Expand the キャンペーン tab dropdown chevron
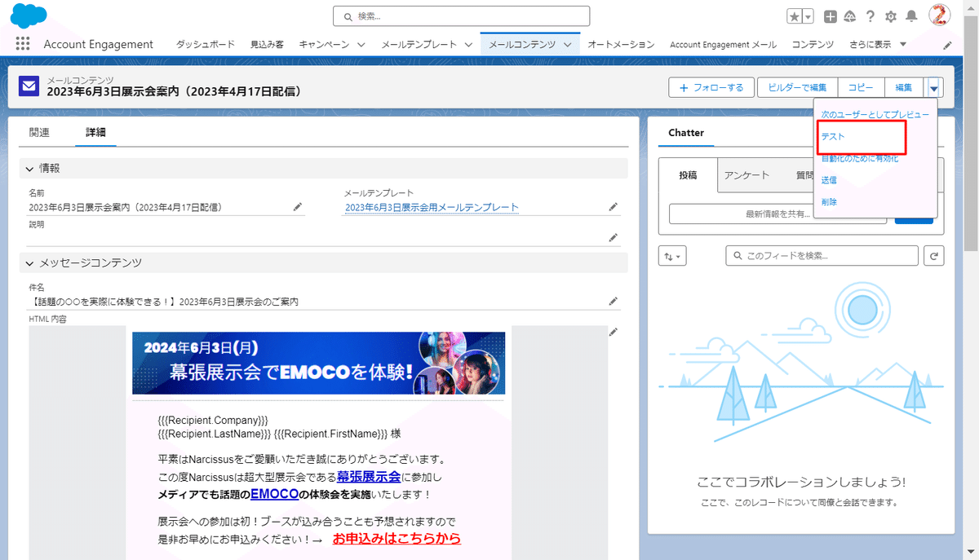Screen dimensions: 979x560 pyautogui.click(x=361, y=44)
